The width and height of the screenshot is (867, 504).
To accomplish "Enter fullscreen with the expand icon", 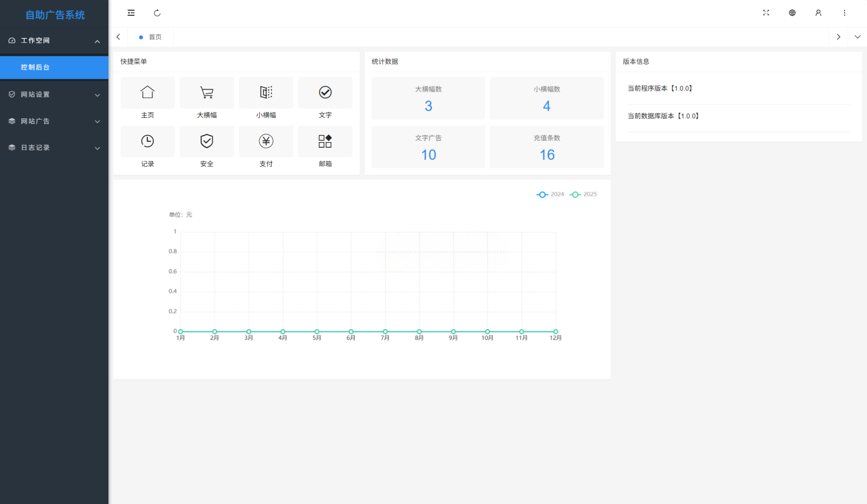I will (766, 13).
